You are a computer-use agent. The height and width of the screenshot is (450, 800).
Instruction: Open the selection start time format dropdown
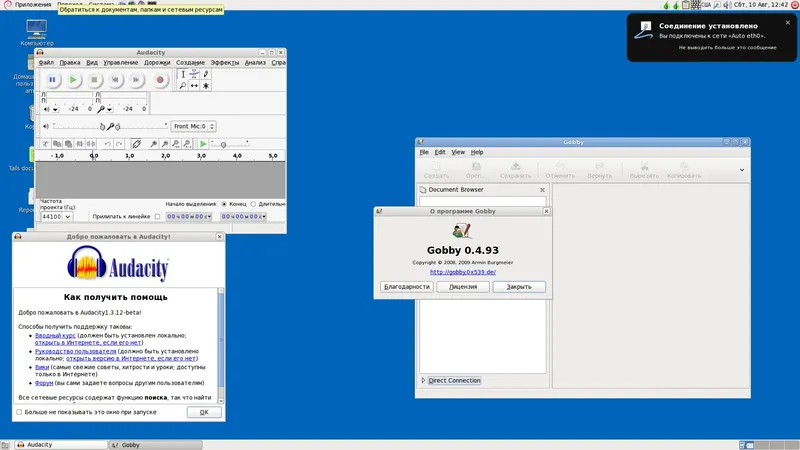[x=209, y=217]
